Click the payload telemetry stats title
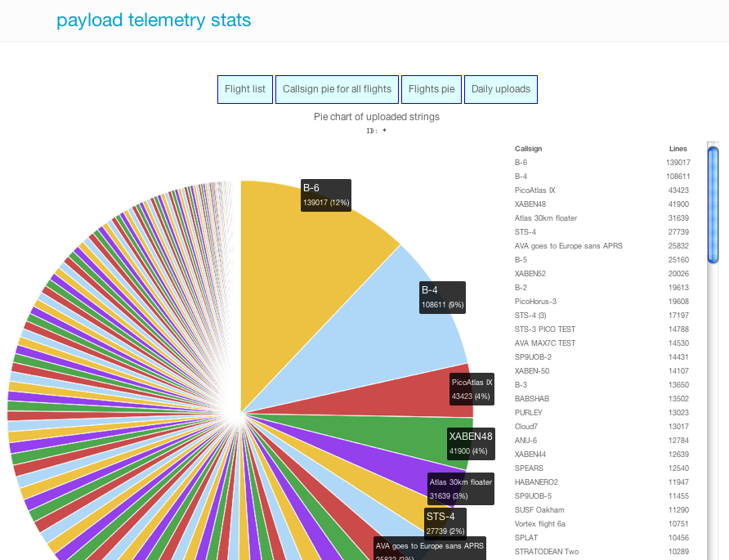This screenshot has width=729, height=560. pos(154,20)
